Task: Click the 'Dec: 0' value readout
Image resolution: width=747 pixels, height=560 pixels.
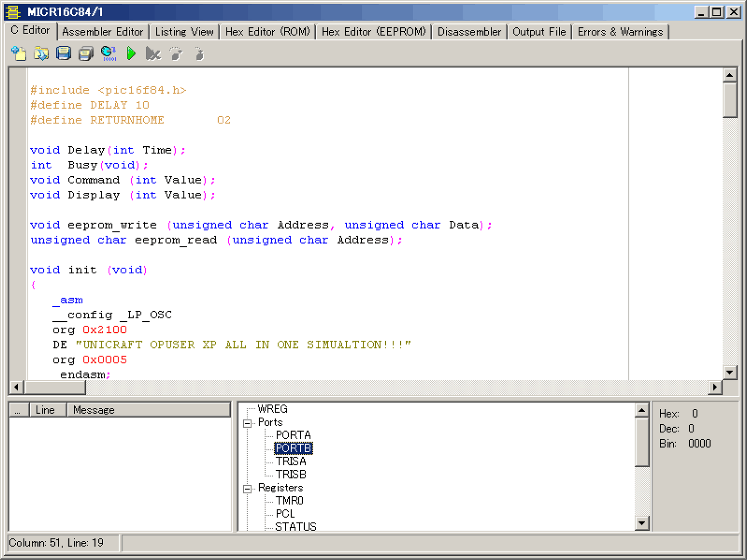Action: coord(677,428)
